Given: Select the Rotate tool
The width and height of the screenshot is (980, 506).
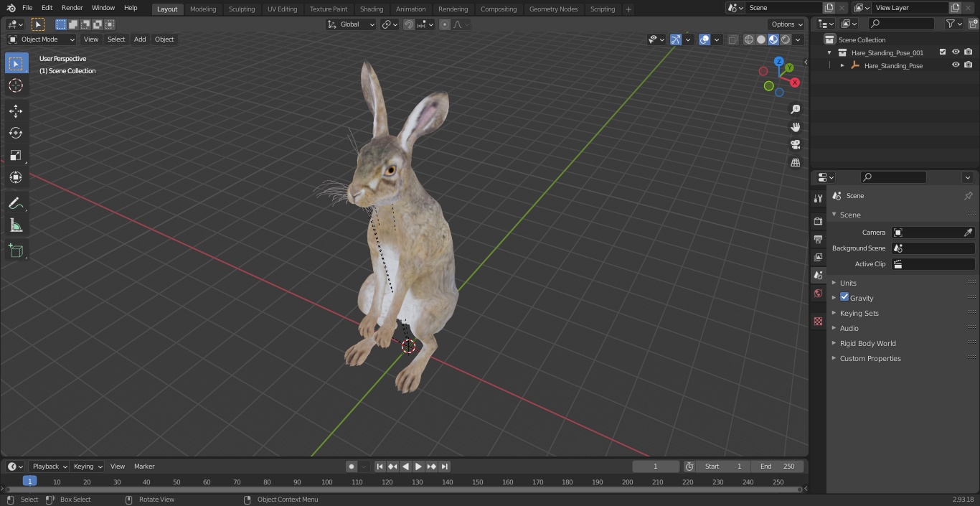Looking at the screenshot, I should pyautogui.click(x=16, y=133).
